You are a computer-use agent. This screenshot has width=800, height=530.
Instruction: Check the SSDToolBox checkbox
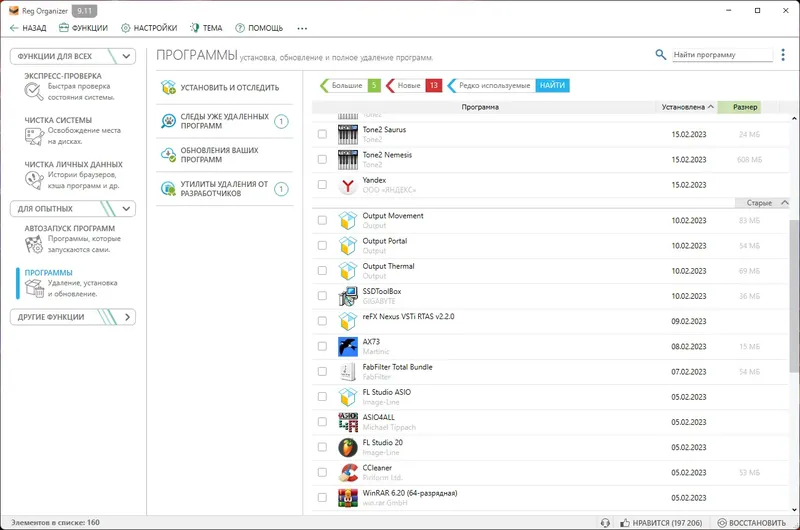tap(322, 296)
